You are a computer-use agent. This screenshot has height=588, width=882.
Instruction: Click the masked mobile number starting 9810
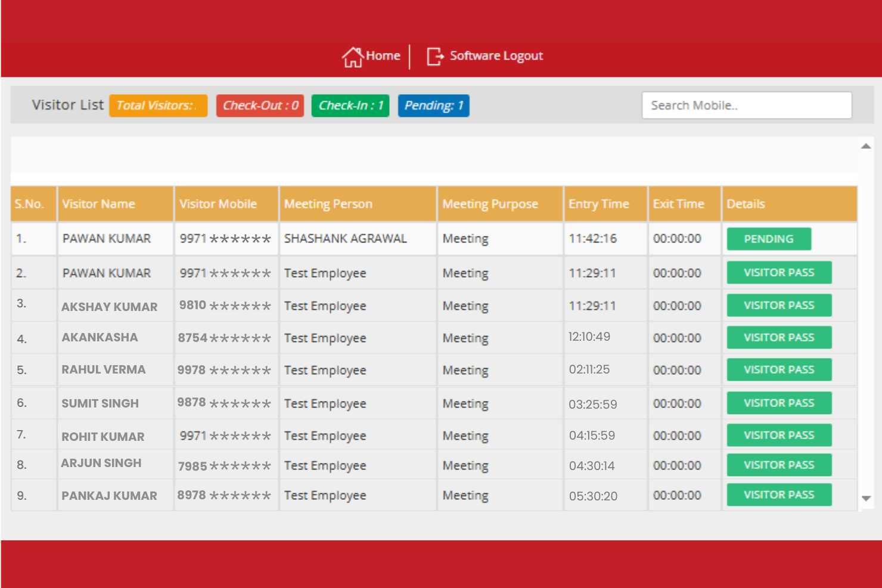pyautogui.click(x=225, y=306)
